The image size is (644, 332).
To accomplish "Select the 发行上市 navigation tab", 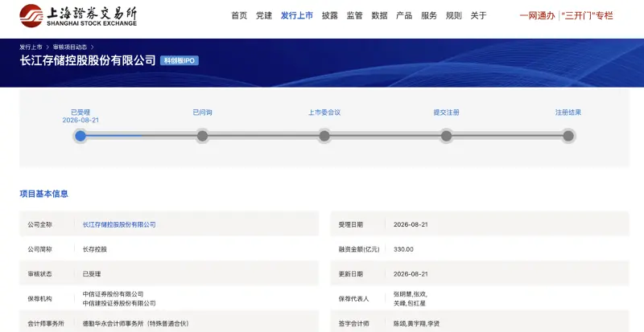I will pos(297,15).
